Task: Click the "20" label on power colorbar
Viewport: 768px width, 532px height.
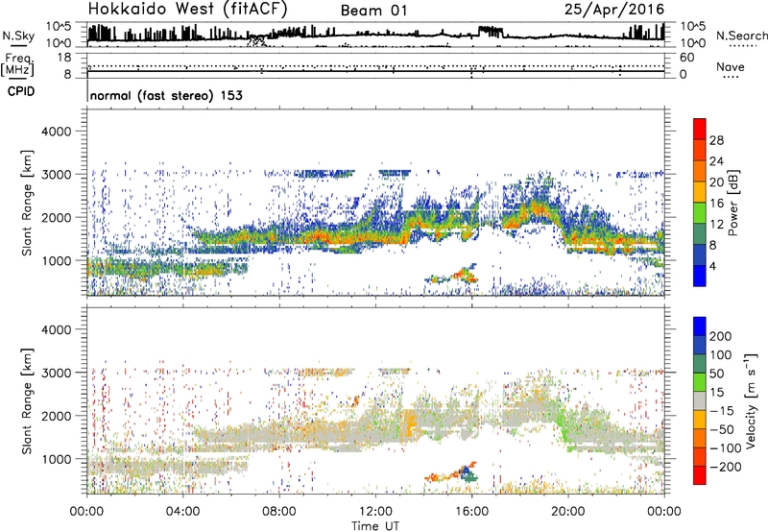Action: click(716, 182)
